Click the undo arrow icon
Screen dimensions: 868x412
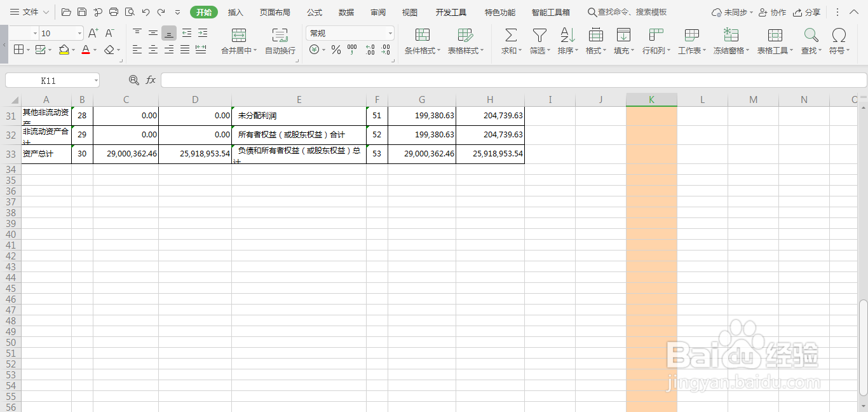(146, 12)
